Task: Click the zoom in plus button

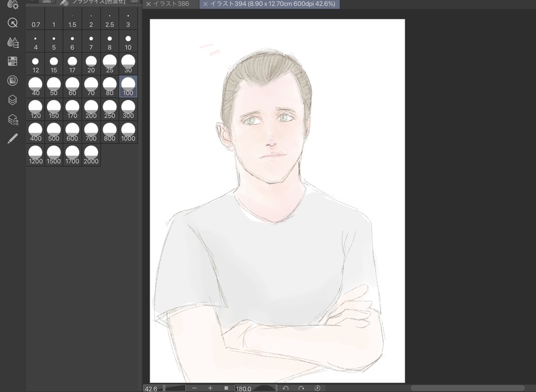Action: pyautogui.click(x=210, y=388)
